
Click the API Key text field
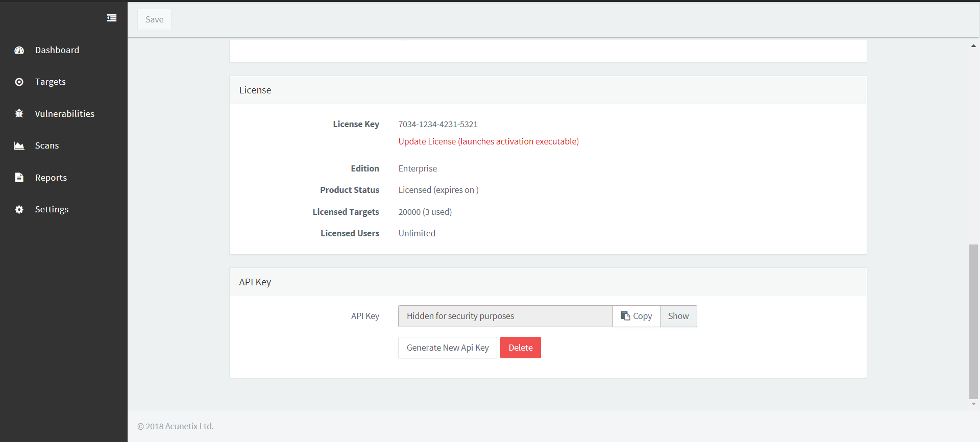[x=505, y=316]
